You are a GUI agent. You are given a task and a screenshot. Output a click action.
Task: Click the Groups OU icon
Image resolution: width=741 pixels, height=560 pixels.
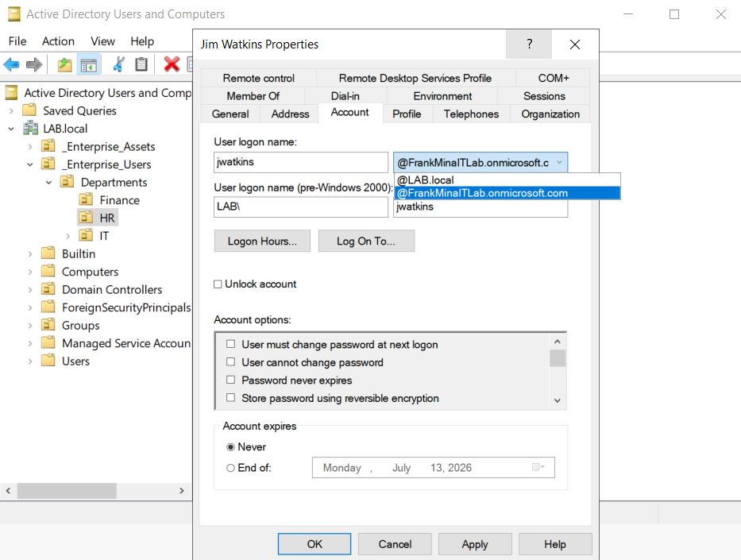48,325
